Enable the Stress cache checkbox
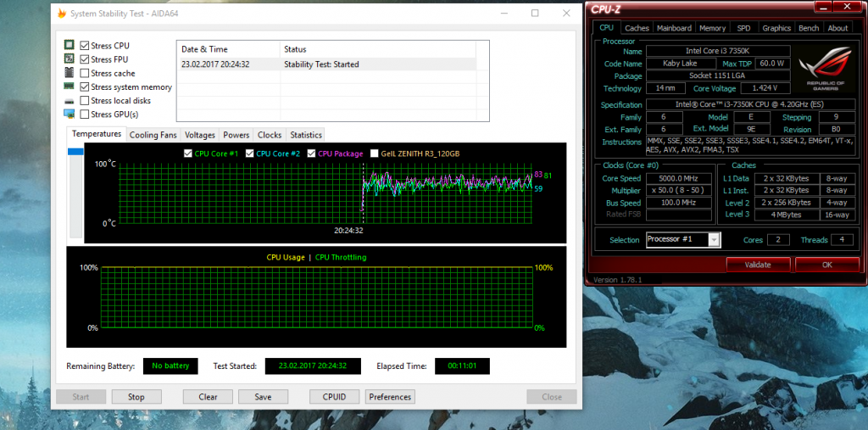The width and height of the screenshot is (868, 430). [84, 73]
